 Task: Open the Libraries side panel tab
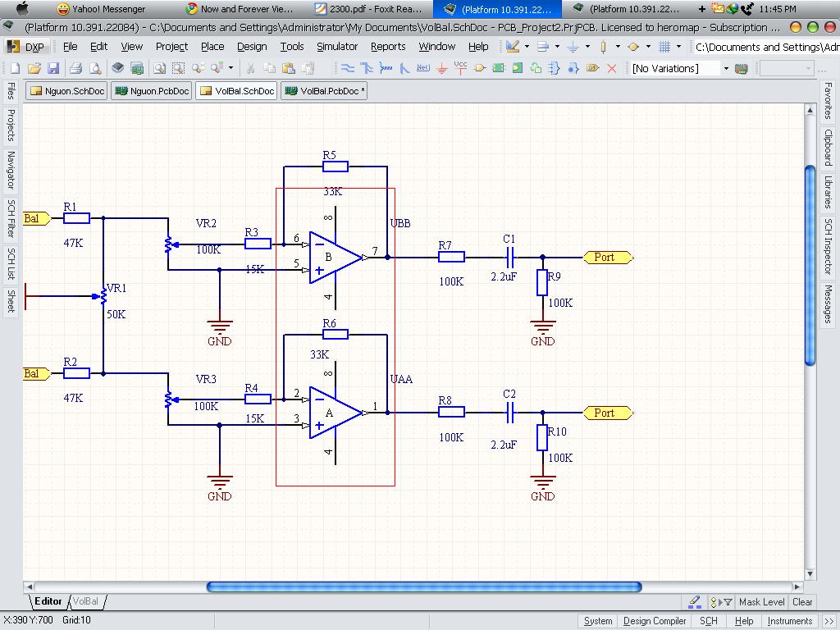click(x=828, y=192)
